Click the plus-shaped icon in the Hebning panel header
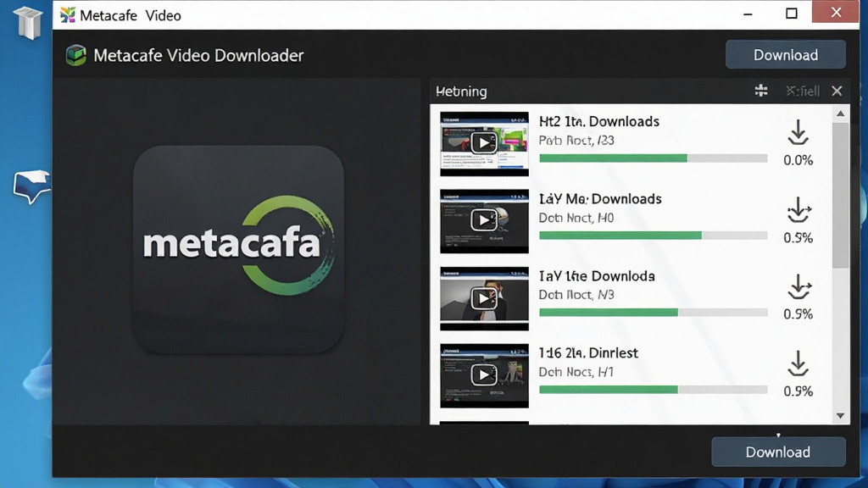 click(761, 91)
